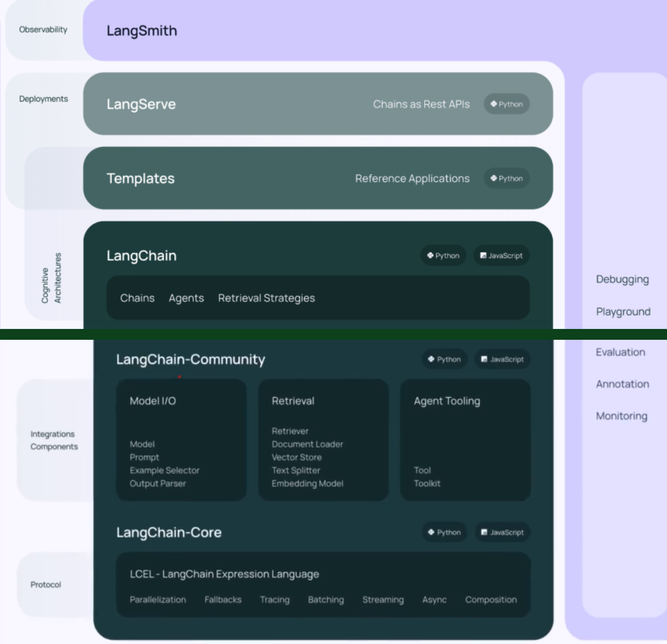Click the Python badge beside the LangChain title
Image resolution: width=667 pixels, height=644 pixels.
coord(444,256)
